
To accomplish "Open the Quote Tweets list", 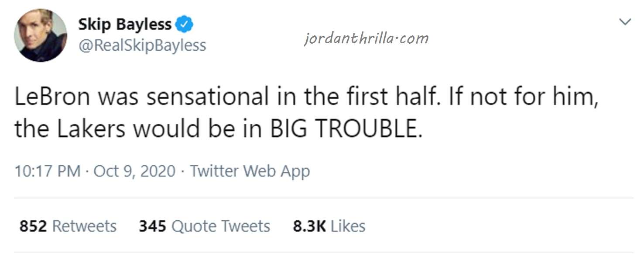I will [x=221, y=226].
